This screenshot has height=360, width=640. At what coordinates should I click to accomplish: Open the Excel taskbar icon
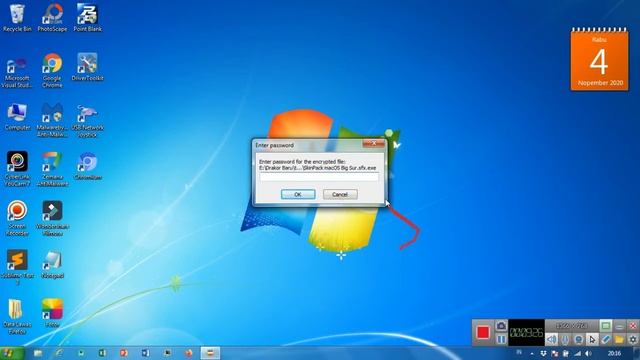[102, 353]
